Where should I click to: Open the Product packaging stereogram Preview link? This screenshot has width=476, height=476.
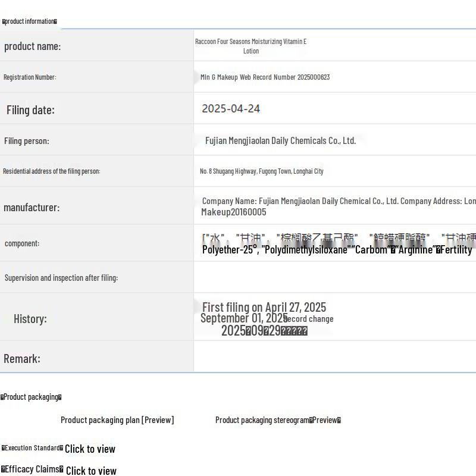pyautogui.click(x=278, y=420)
